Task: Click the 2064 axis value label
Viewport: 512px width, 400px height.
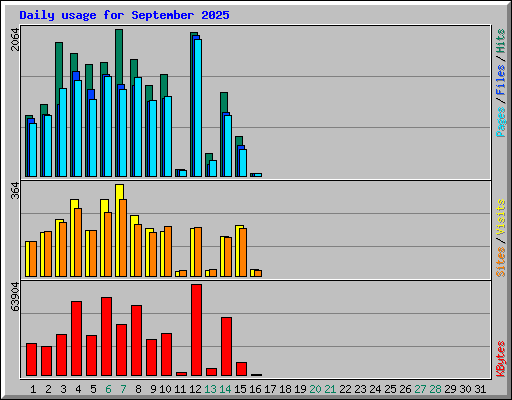Action: tap(15, 39)
